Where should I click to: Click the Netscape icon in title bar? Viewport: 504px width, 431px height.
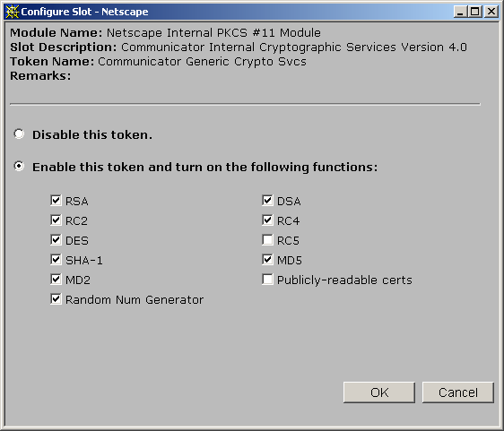pos(13,12)
